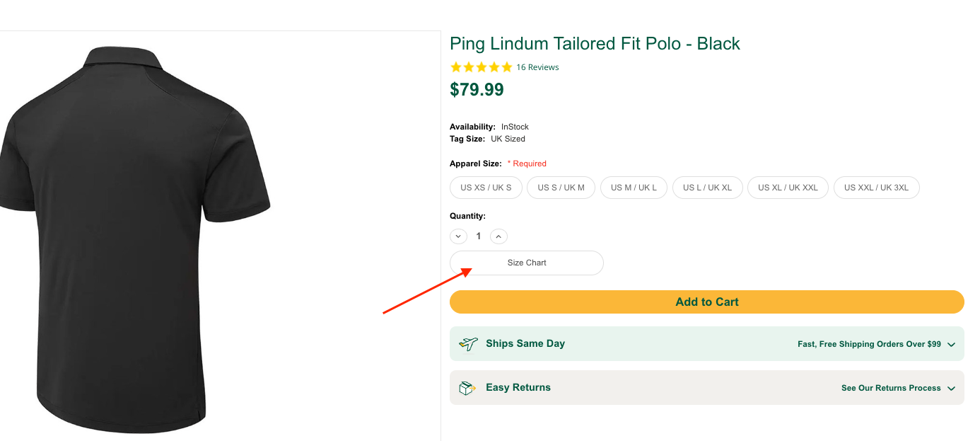
Task: Choose size US M / UK L
Action: (x=634, y=188)
